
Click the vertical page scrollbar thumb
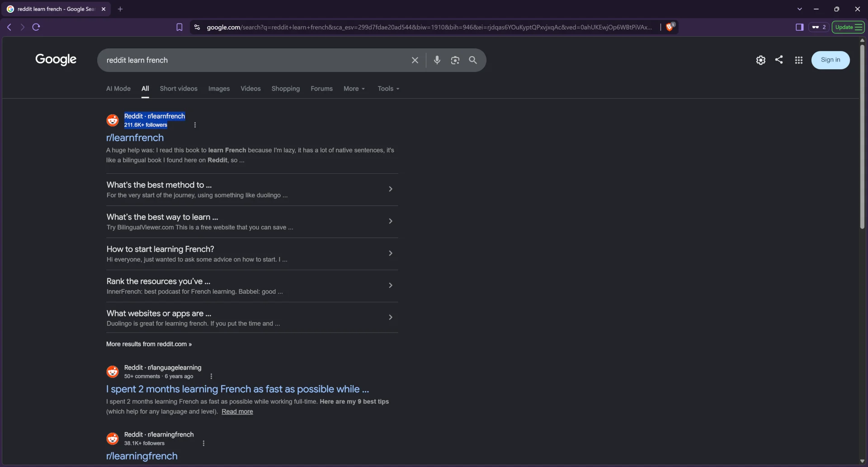click(x=862, y=136)
